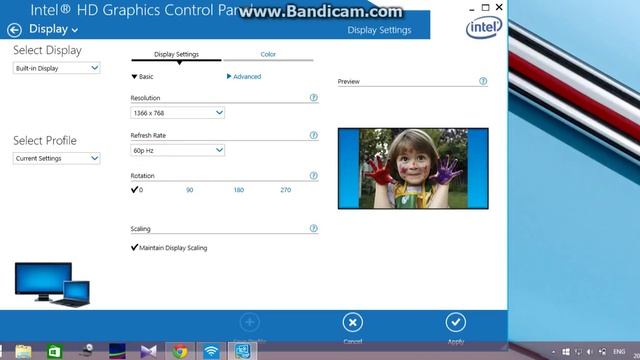The image size is (640, 360).
Task: Click the volume icon in system tray
Action: click(x=590, y=351)
